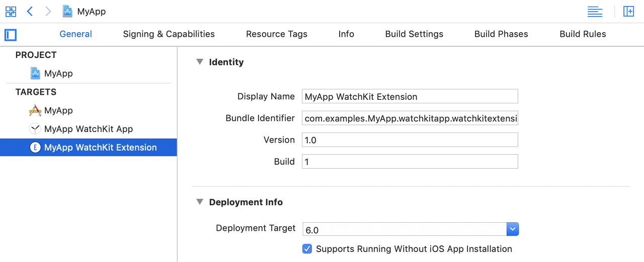Click the Display Name field
644x262 pixels.
(x=410, y=96)
